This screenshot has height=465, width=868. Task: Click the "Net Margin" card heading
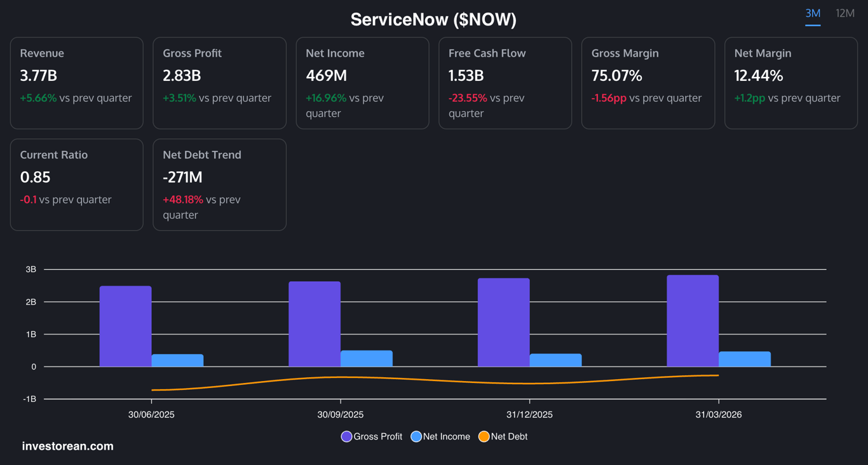coord(763,53)
